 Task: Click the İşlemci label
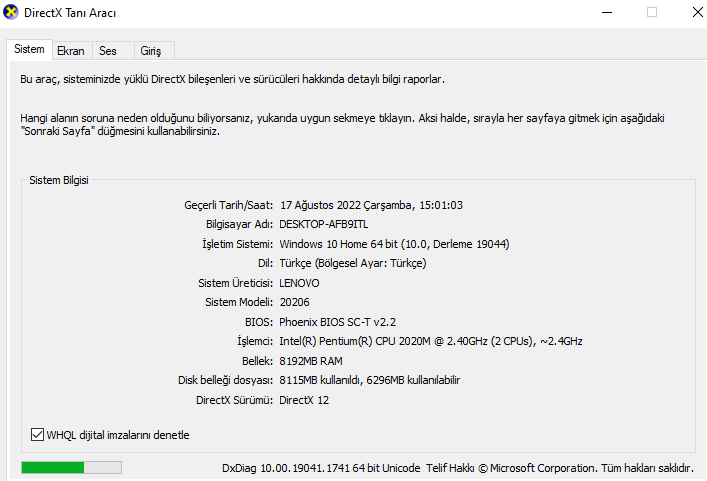pyautogui.click(x=255, y=341)
